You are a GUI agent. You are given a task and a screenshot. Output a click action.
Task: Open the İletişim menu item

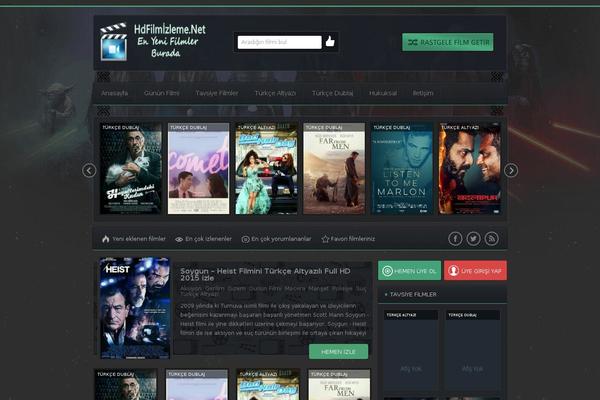coord(423,93)
